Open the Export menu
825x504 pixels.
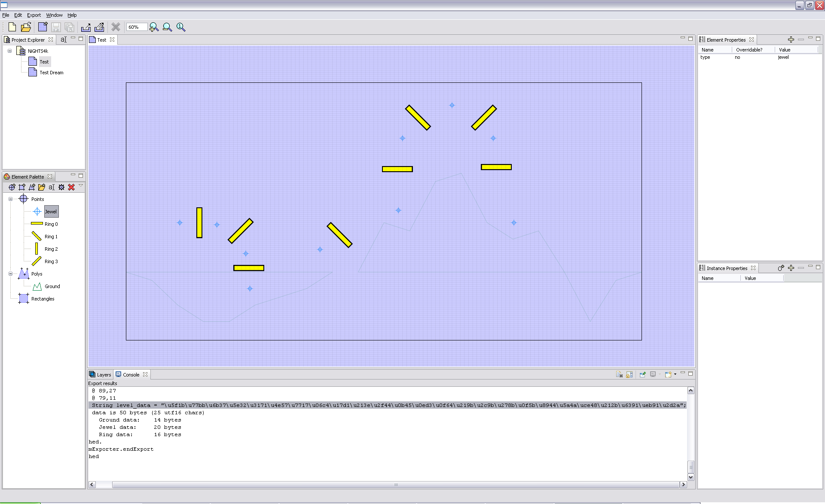(34, 15)
